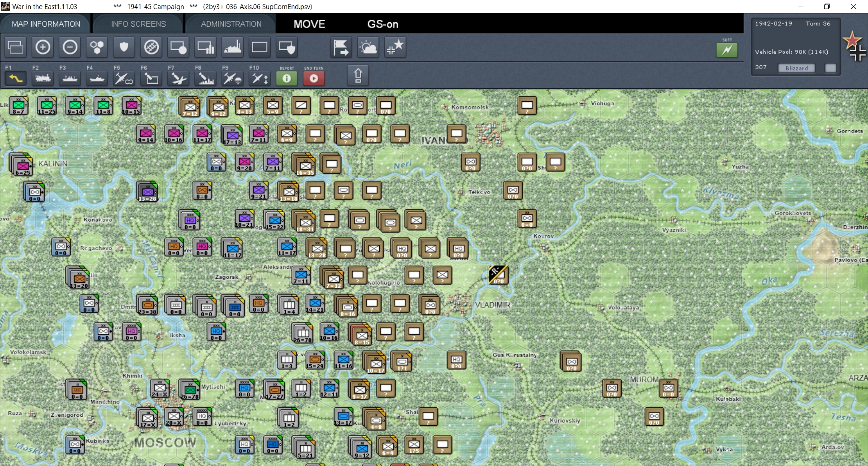Viewport: 868px width, 466px height.
Task: Click the unit-with-bar-chart icon
Action: click(206, 47)
